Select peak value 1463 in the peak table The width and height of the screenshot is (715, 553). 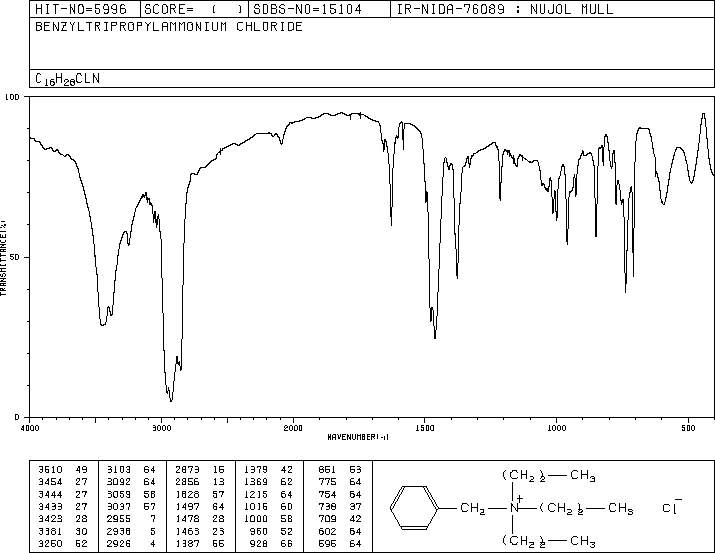point(187,532)
